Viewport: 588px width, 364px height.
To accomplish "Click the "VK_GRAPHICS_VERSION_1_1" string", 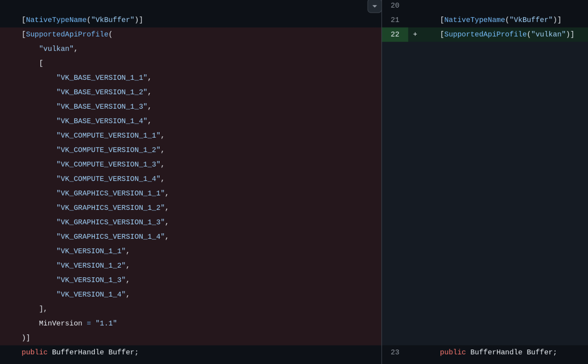I will pyautogui.click(x=111, y=193).
